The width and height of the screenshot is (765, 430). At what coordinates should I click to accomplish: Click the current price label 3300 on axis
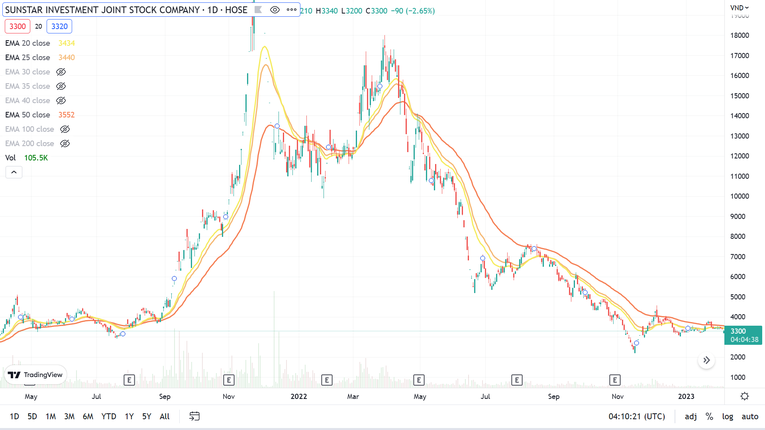743,335
